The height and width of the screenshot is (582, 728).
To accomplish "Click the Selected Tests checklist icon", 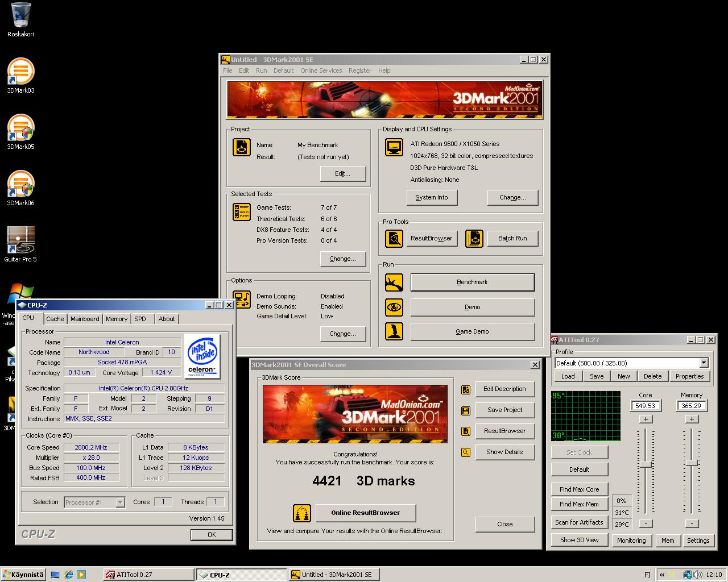I will pyautogui.click(x=242, y=212).
